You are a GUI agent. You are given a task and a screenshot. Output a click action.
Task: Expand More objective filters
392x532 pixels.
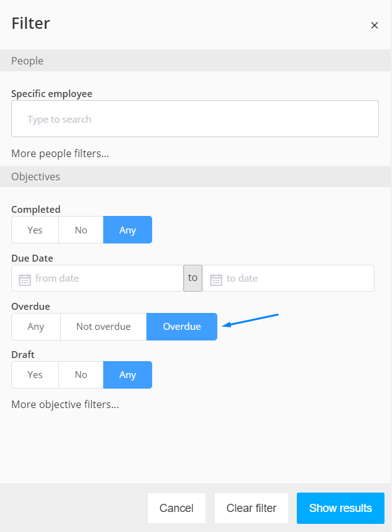[65, 404]
